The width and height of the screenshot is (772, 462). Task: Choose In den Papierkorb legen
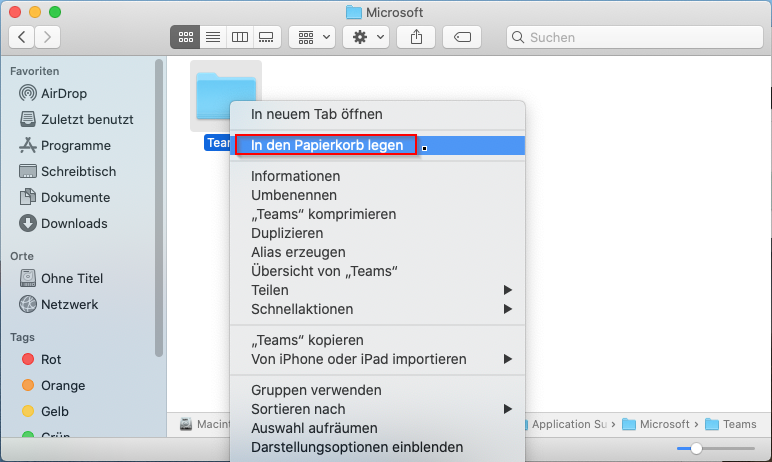click(x=377, y=145)
